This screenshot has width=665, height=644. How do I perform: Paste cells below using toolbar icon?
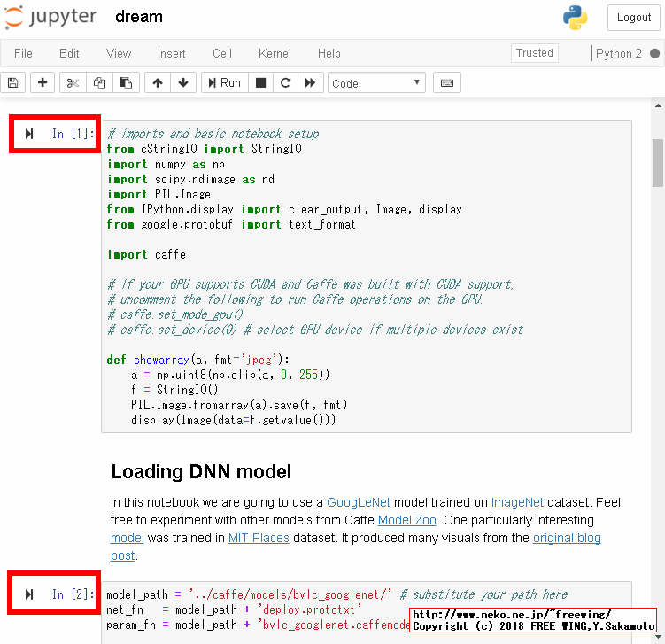(126, 83)
